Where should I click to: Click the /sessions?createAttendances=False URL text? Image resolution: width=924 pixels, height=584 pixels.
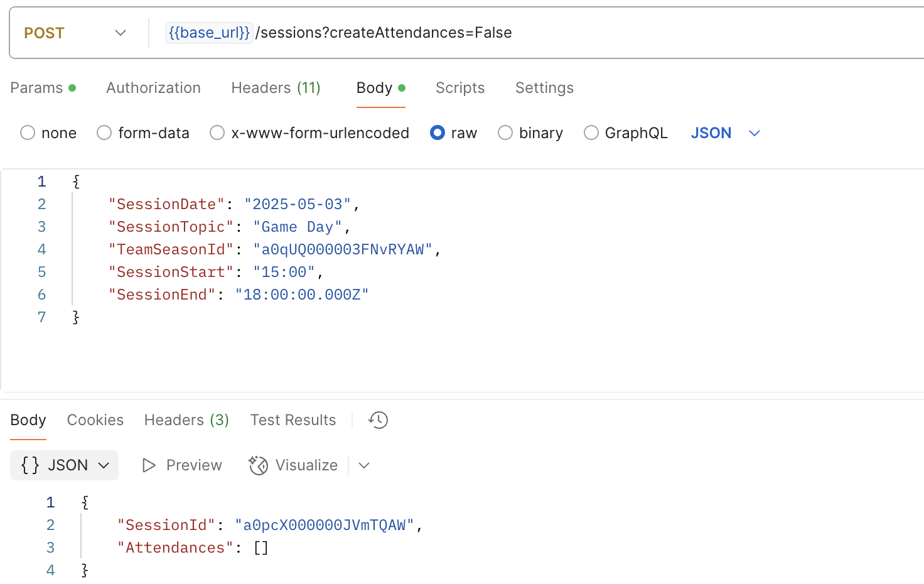click(x=384, y=33)
